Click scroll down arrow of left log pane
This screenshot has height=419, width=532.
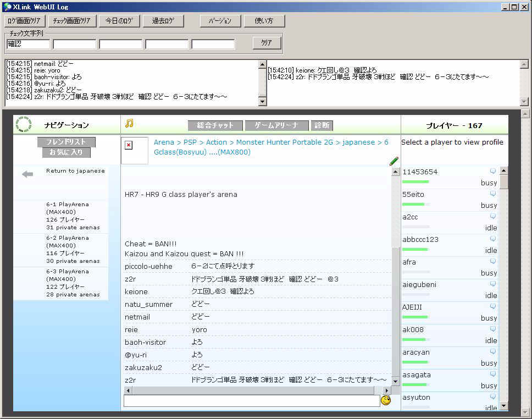(262, 102)
